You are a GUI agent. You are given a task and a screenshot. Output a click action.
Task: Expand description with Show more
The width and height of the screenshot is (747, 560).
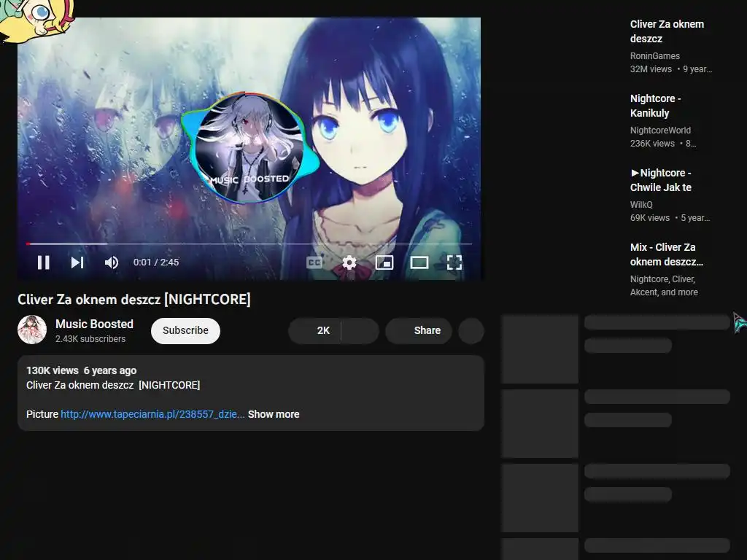pyautogui.click(x=274, y=414)
